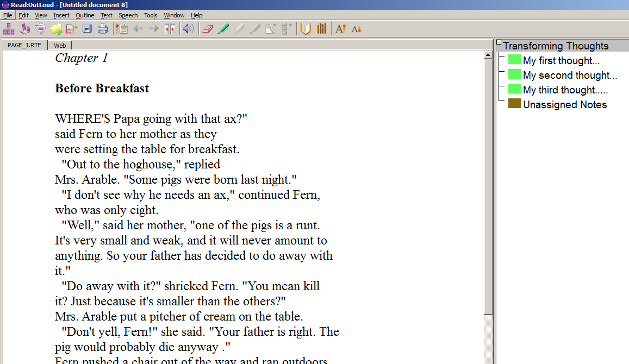Increase text size with A up-arrow icon
Image resolution: width=629 pixels, height=364 pixels.
click(x=340, y=29)
